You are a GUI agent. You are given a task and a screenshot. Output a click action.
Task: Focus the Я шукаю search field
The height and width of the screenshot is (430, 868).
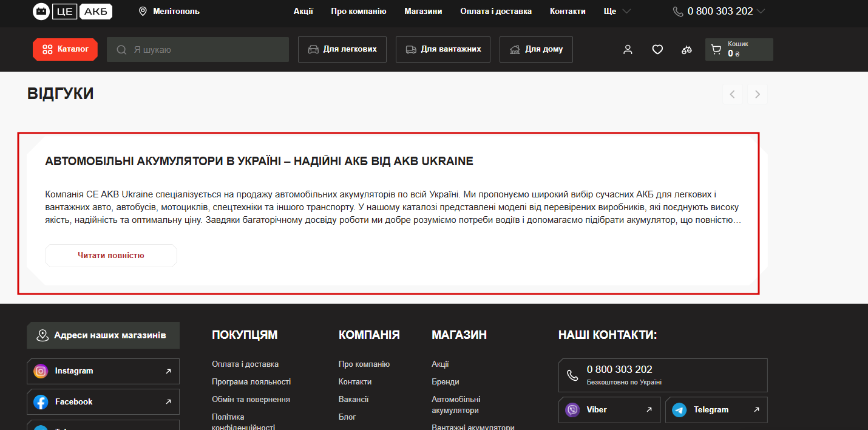pos(198,49)
